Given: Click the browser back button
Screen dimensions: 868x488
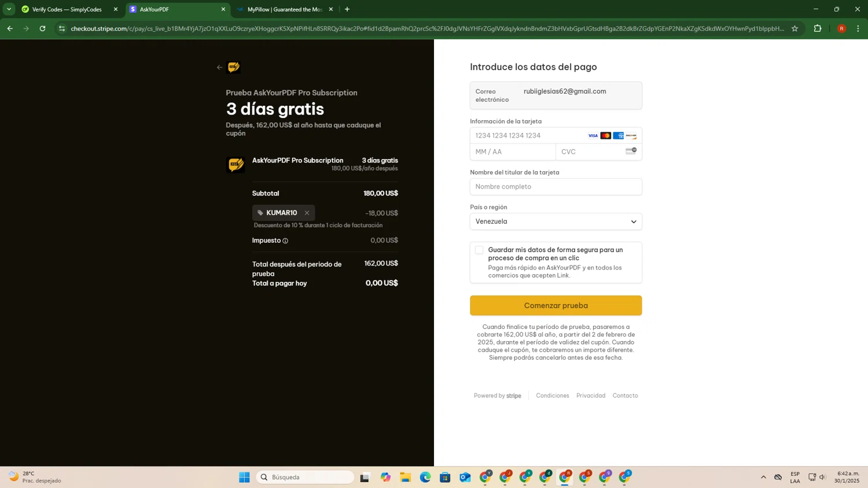Looking at the screenshot, I should 10,28.
